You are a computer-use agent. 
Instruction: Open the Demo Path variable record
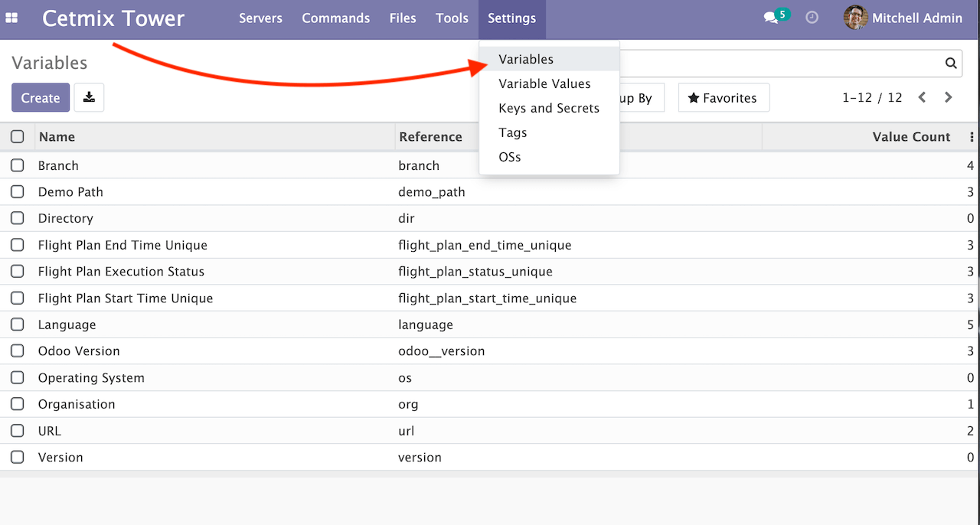pyautogui.click(x=70, y=191)
